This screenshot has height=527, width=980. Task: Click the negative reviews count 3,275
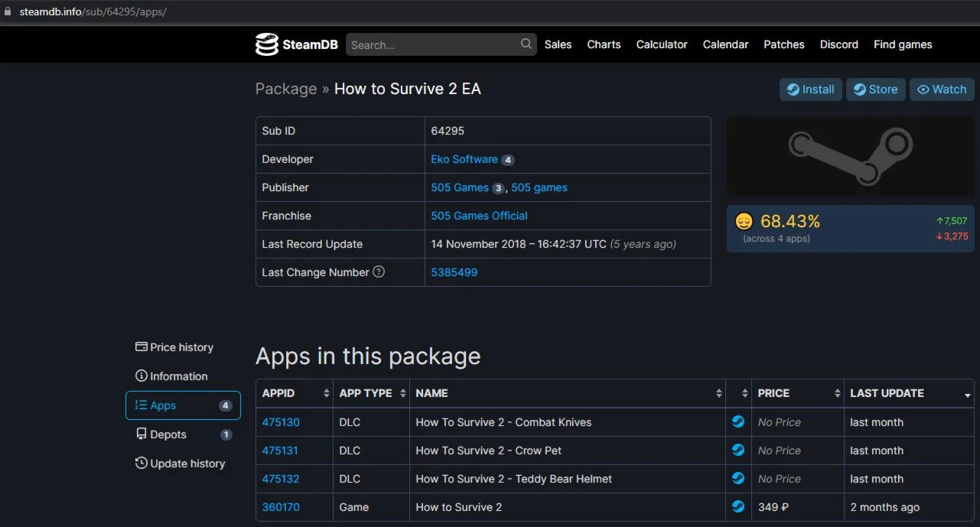click(x=952, y=236)
